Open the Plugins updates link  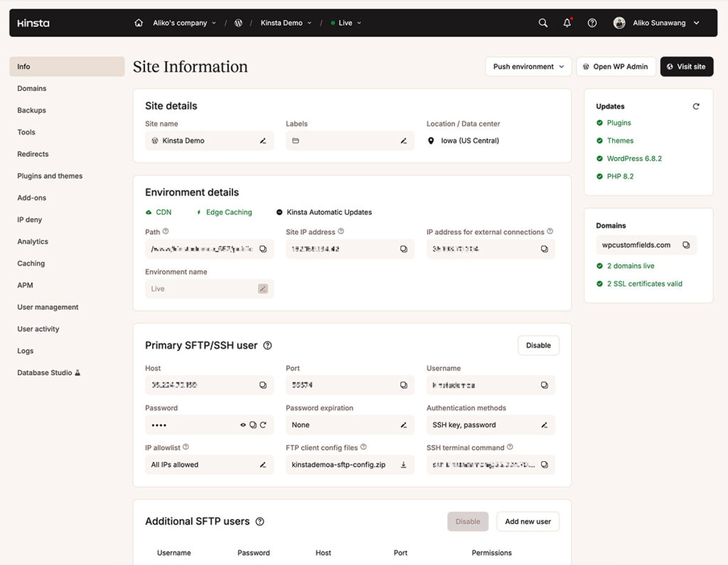[x=619, y=122]
